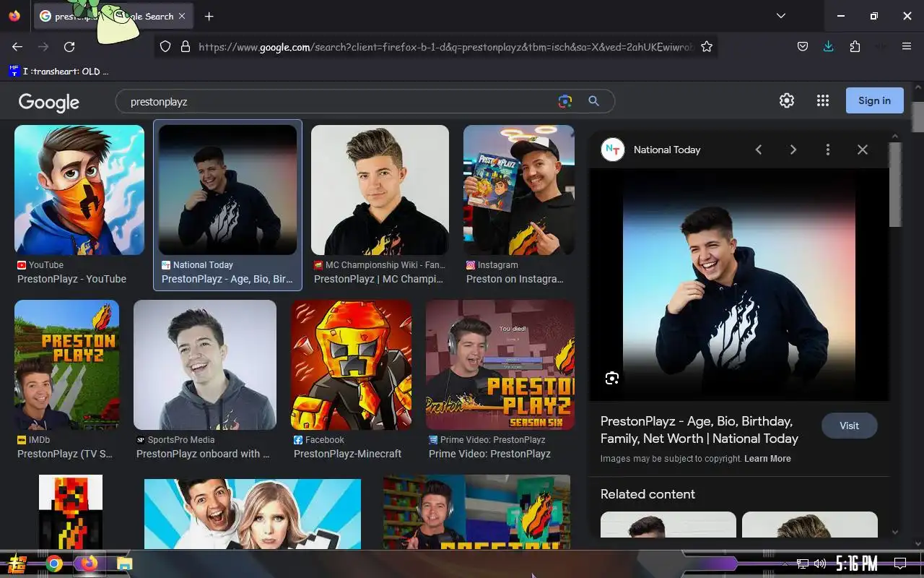
Task: Open the Instagram image result thumbnail
Action: (x=519, y=190)
